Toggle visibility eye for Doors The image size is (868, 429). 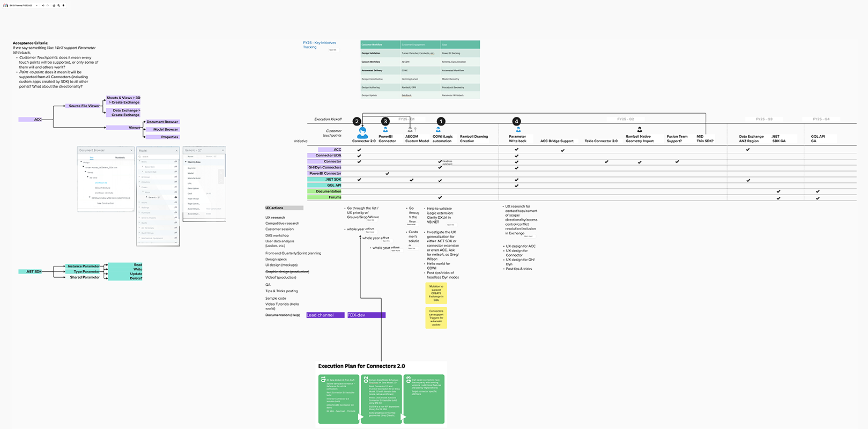(176, 202)
